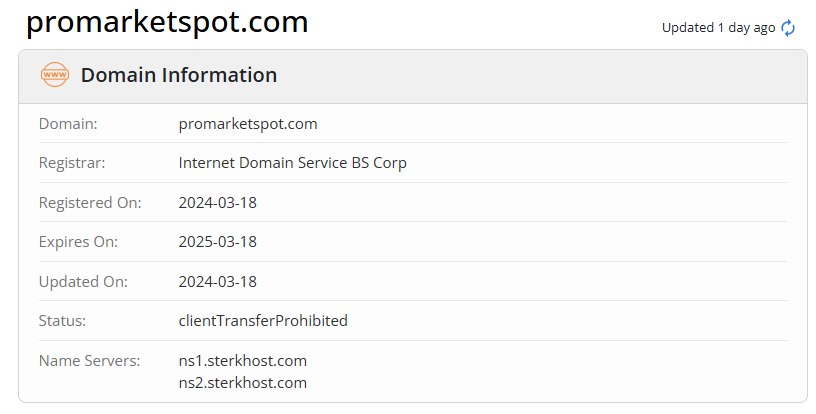Click the "Name Servers:" label
Viewport: 816px width, 414px height.
pyautogui.click(x=90, y=360)
